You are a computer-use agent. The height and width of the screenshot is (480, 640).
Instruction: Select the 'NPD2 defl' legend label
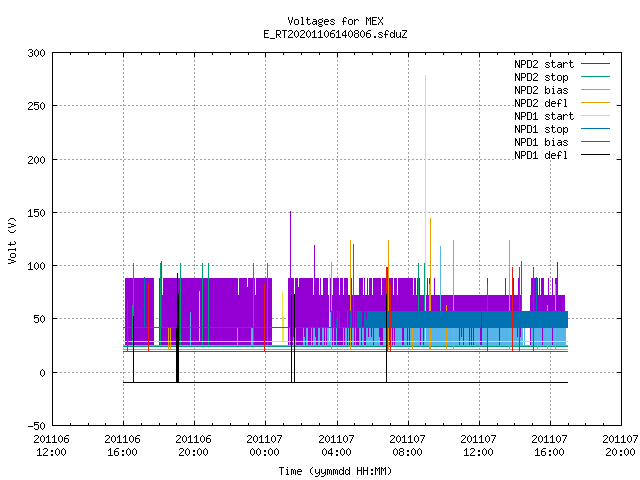pyautogui.click(x=541, y=103)
